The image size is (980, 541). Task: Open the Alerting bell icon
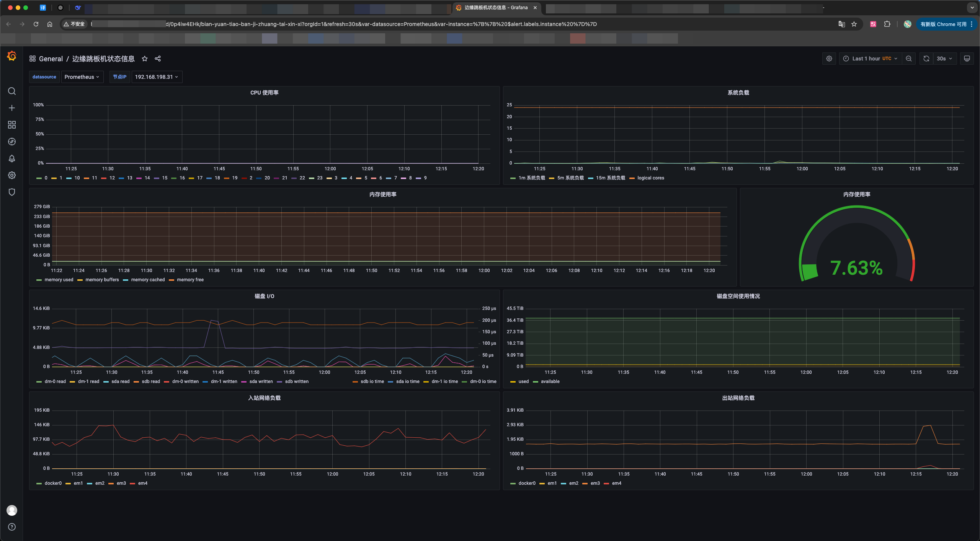click(12, 158)
